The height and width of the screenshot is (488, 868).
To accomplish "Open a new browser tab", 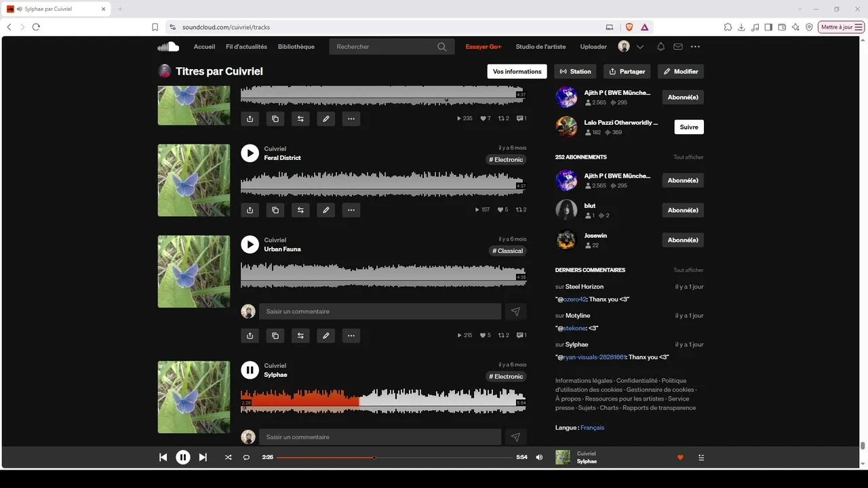I will [x=120, y=9].
